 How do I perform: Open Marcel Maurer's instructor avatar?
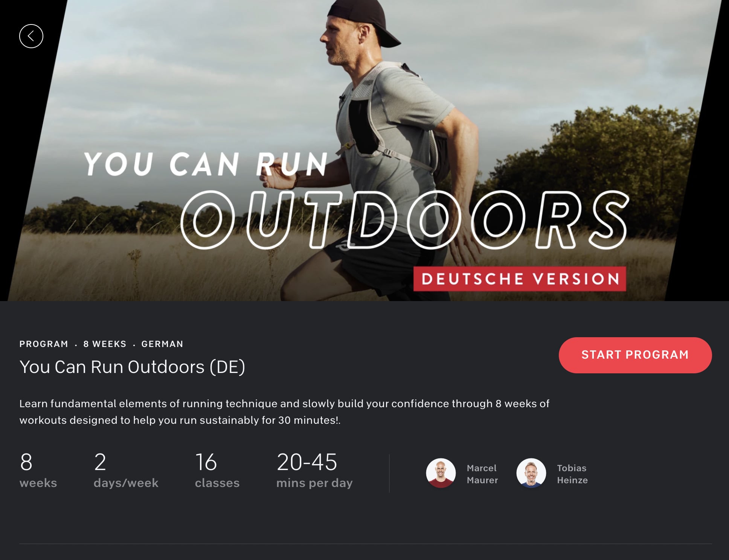tap(441, 473)
